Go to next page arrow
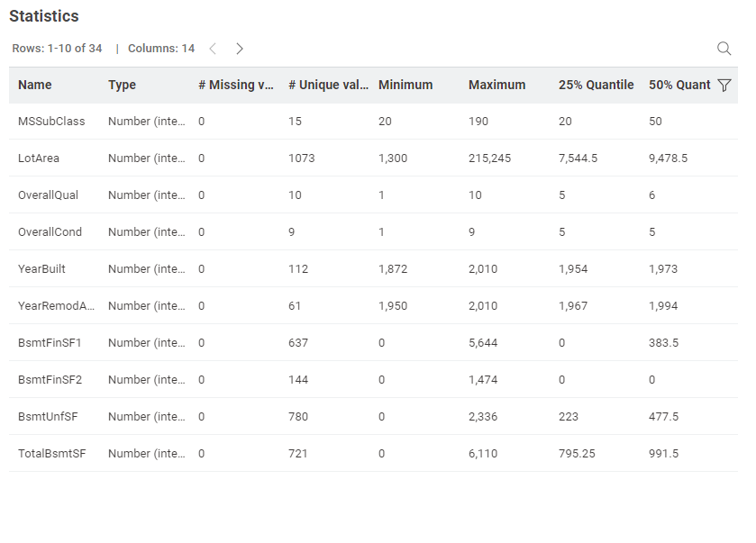This screenshot has width=756, height=543. [239, 49]
